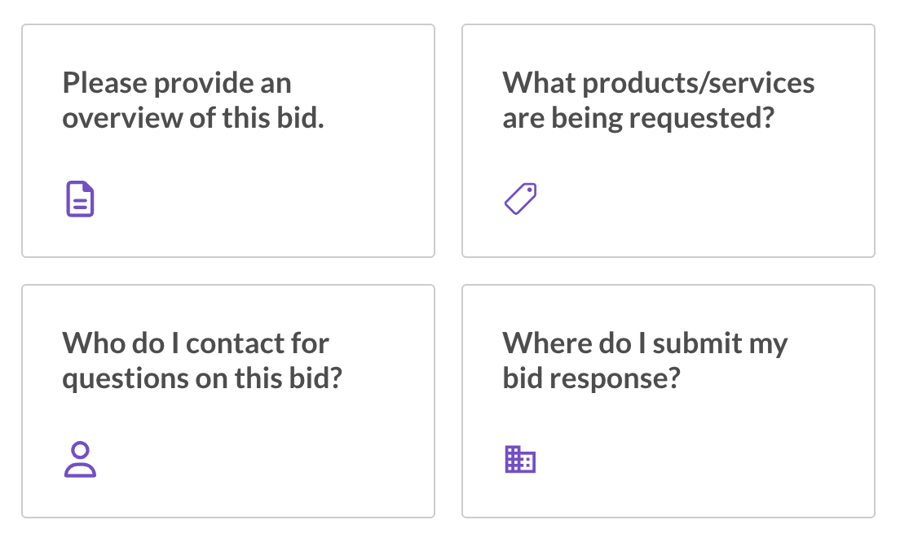Click the purple document icon
The width and height of the screenshot is (900, 533).
80,199
